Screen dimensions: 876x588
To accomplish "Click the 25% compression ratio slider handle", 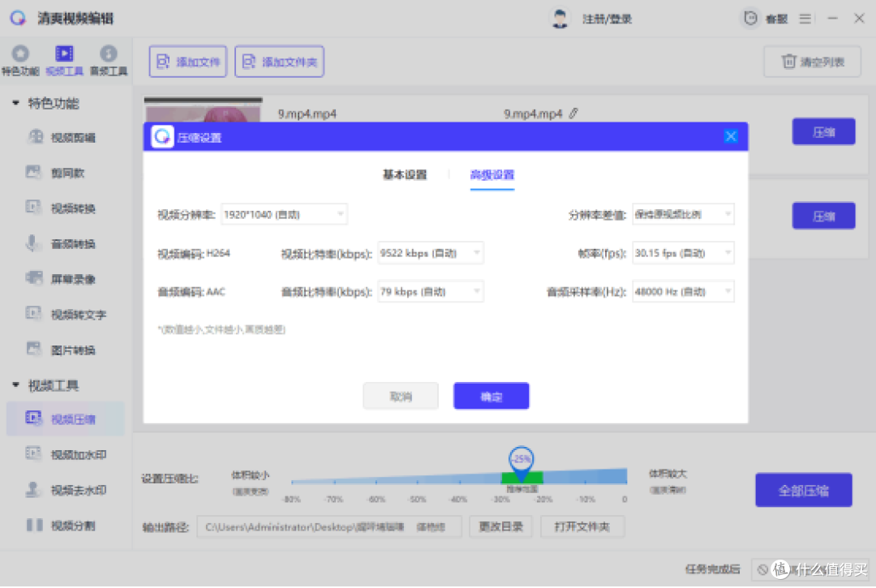I will click(x=522, y=463).
